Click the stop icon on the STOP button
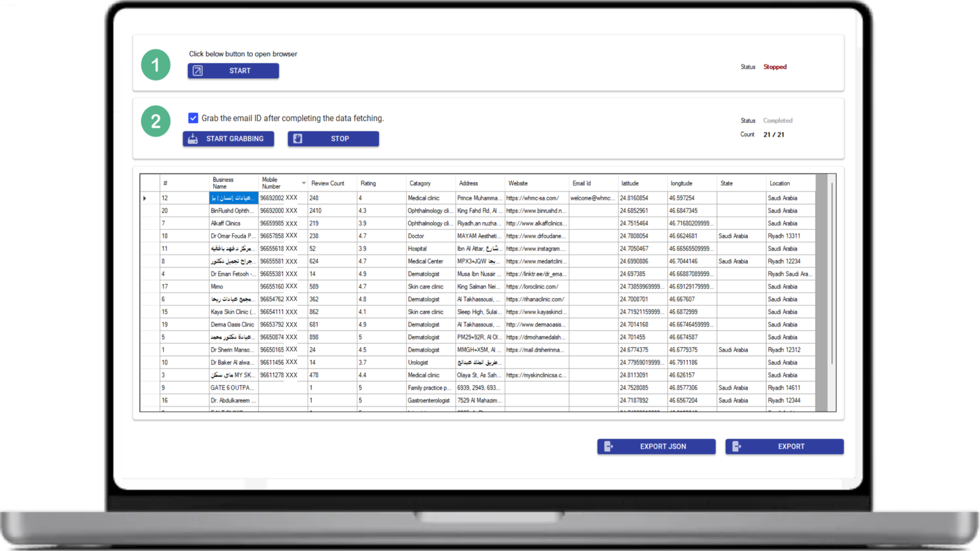Viewport: 980px width, 551px height. pyautogui.click(x=298, y=139)
